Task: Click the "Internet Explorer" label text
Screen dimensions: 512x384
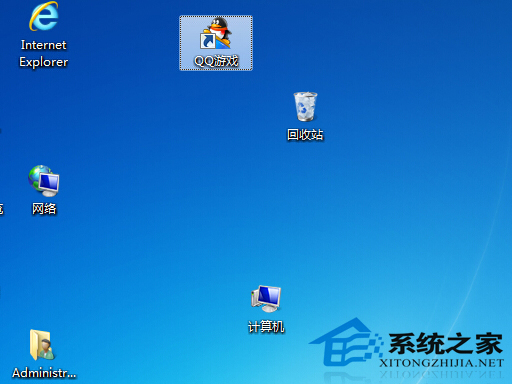Action: (44, 53)
